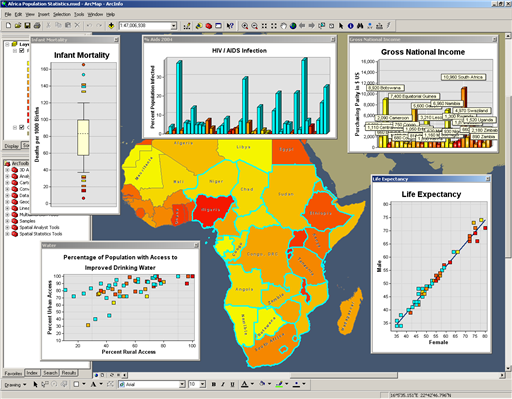Viewport: 512px width, 399px height.
Task: Toggle Underline text formatting
Action: pyautogui.click(x=232, y=384)
